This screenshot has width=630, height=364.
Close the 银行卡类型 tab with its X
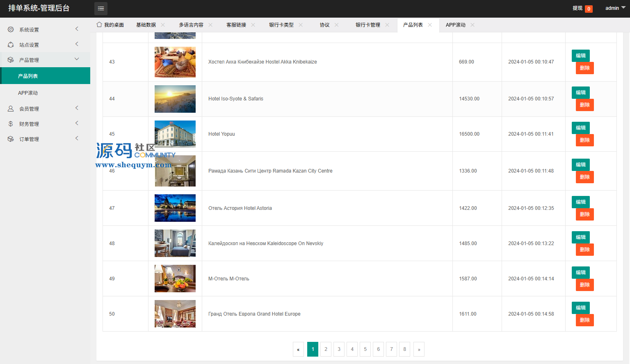click(x=301, y=25)
